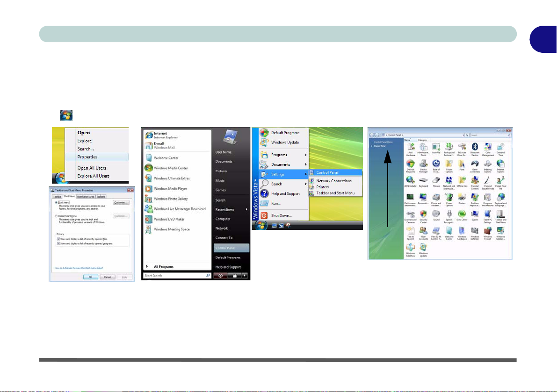Click Control Panel in Vista Start menu
This screenshot has width=557, height=392.
point(231,248)
